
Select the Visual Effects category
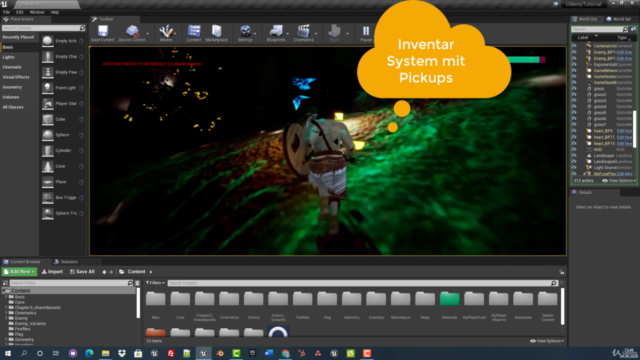pos(16,77)
